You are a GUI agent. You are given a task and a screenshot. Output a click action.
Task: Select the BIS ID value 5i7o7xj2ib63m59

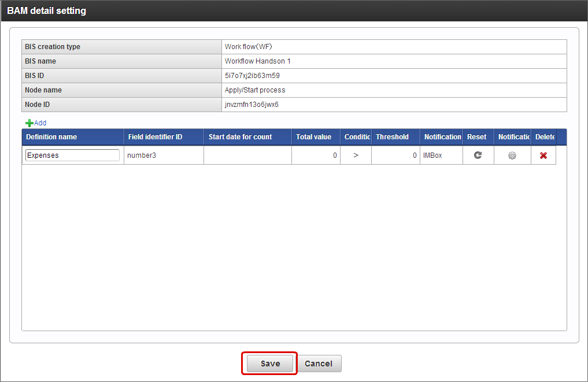pos(252,76)
